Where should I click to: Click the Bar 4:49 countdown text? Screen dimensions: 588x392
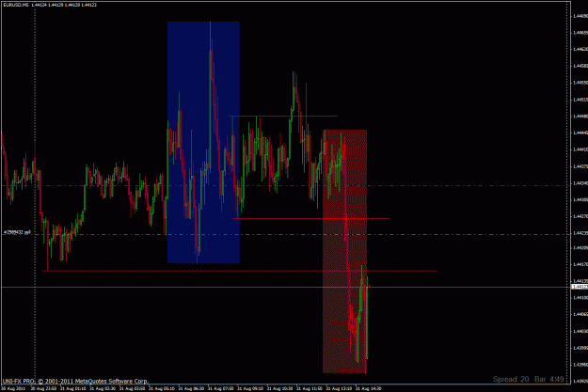point(549,379)
